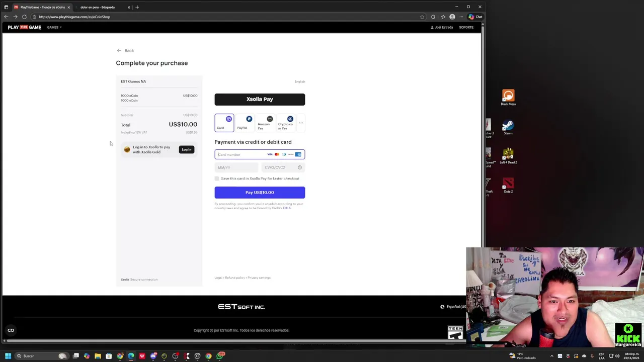Open Discord from taskbar
The width and height of the screenshot is (644, 362).
coord(153,356)
